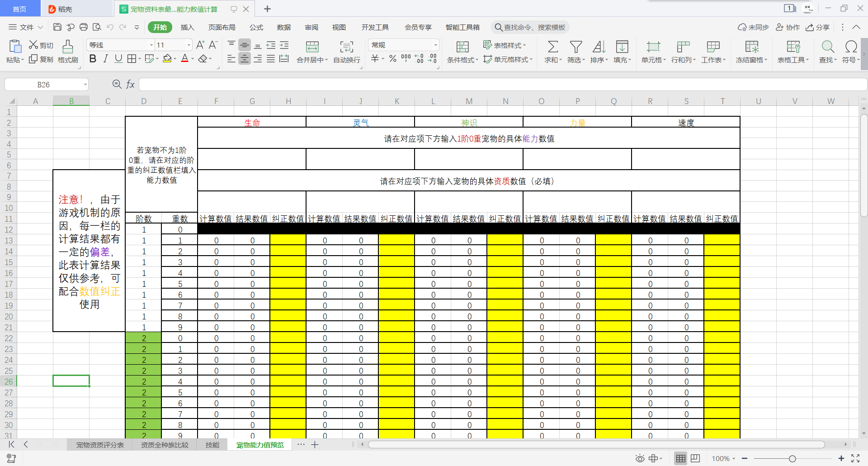Switch to 公式 ribbon tab
This screenshot has height=466, width=868.
coord(256,27)
